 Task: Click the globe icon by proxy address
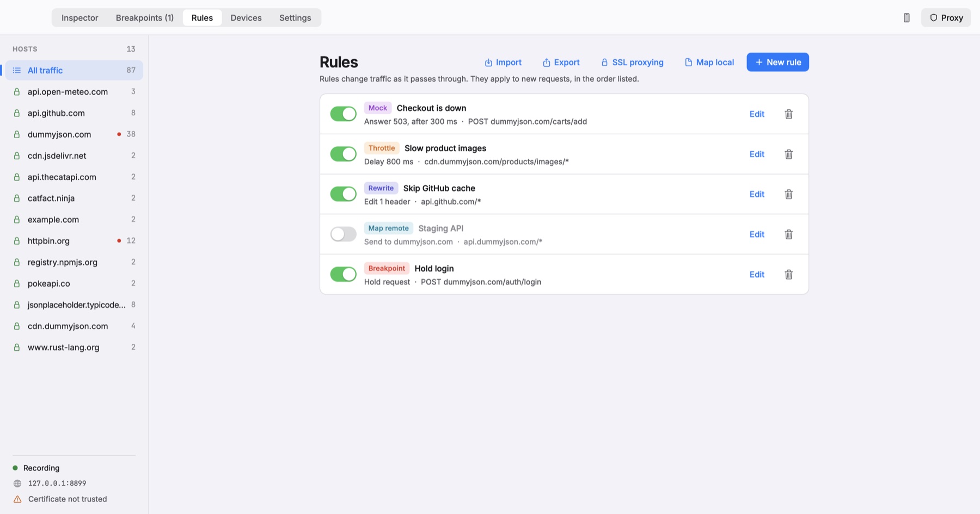[x=17, y=484]
